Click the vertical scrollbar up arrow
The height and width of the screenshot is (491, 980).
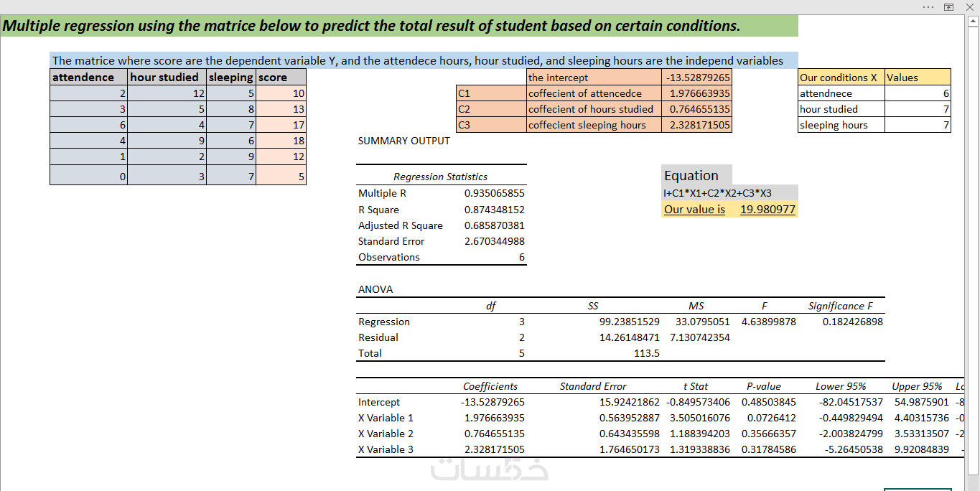[972, 21]
